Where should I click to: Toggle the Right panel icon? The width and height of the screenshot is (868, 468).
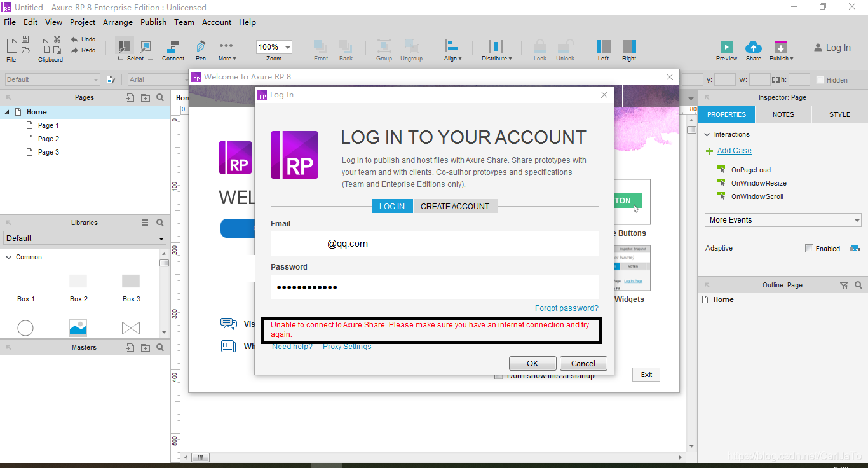629,46
